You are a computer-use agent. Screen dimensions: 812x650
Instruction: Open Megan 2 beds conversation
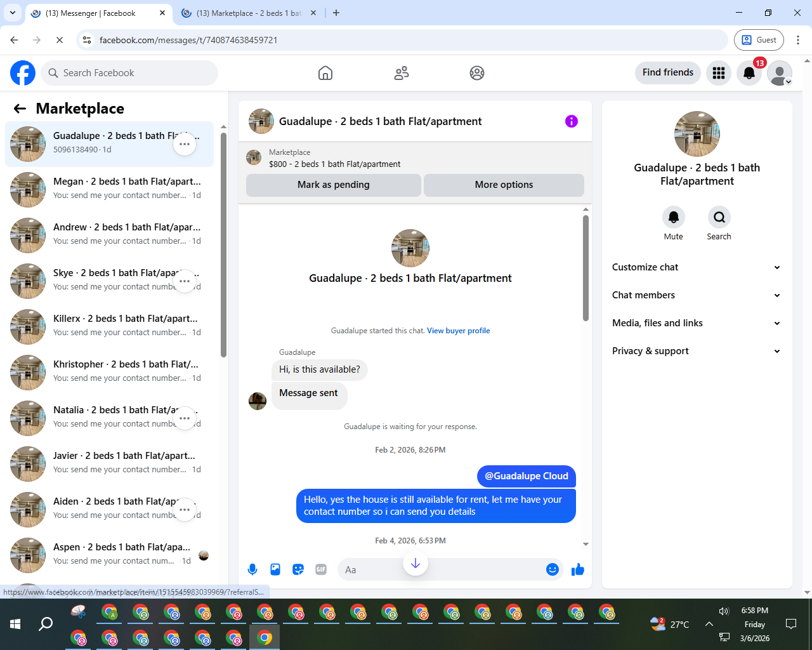point(110,190)
